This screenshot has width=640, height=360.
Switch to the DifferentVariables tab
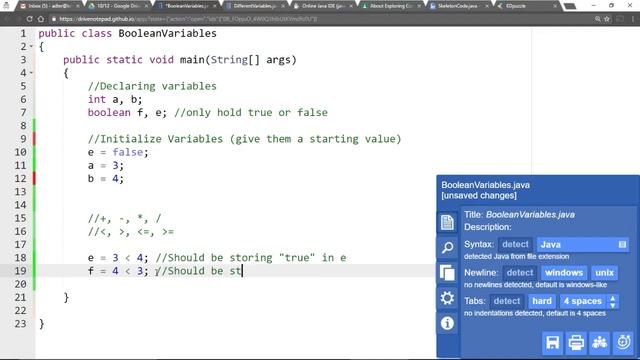254,6
